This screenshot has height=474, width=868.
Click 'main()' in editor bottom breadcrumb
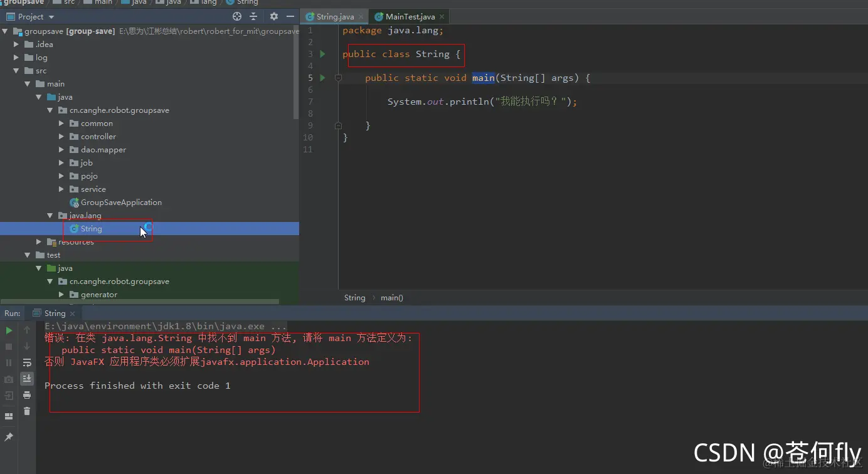point(392,298)
